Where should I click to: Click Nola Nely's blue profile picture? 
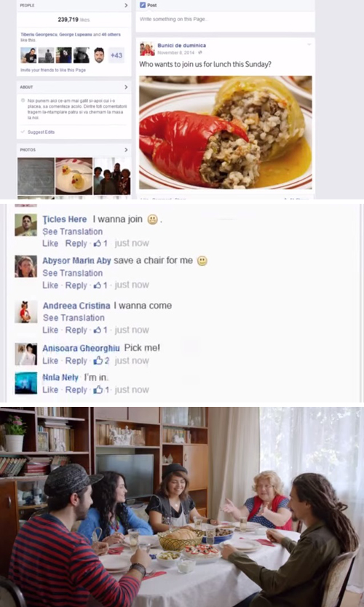(26, 383)
